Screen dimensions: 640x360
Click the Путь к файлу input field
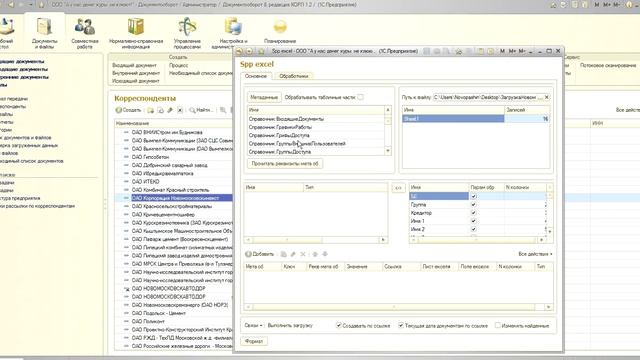[485, 97]
